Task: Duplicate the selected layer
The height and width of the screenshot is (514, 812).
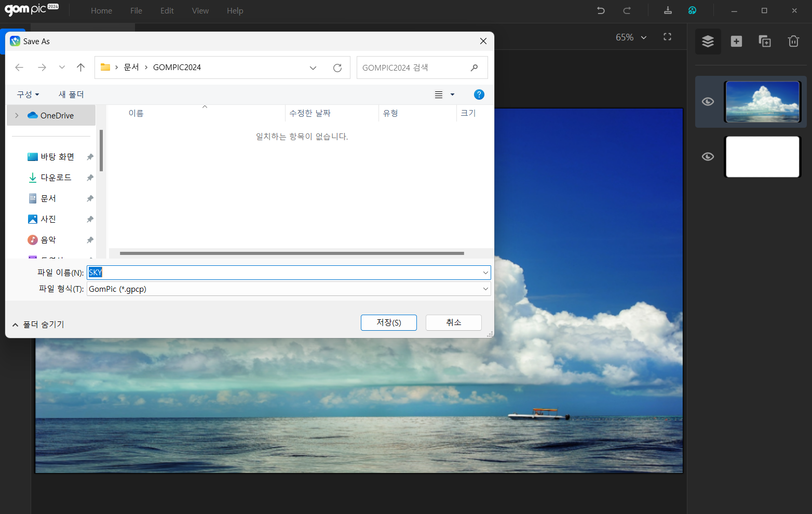Action: click(764, 41)
